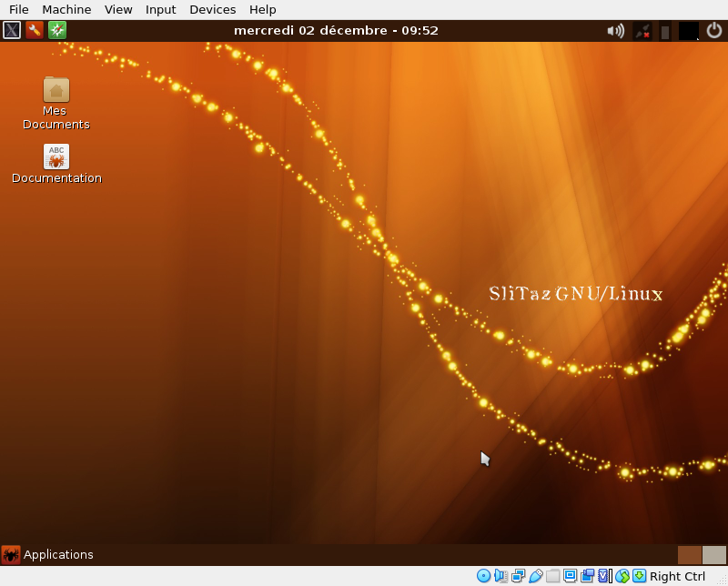Click the date and clock display
Image resolution: width=728 pixels, height=586 pixels.
tap(336, 31)
